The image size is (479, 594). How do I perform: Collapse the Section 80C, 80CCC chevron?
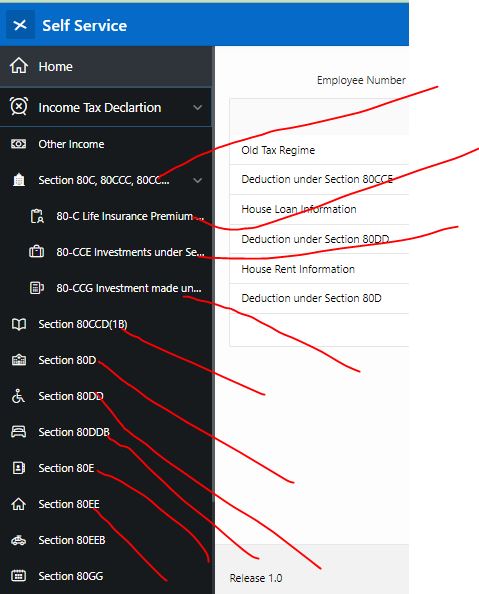click(x=197, y=180)
